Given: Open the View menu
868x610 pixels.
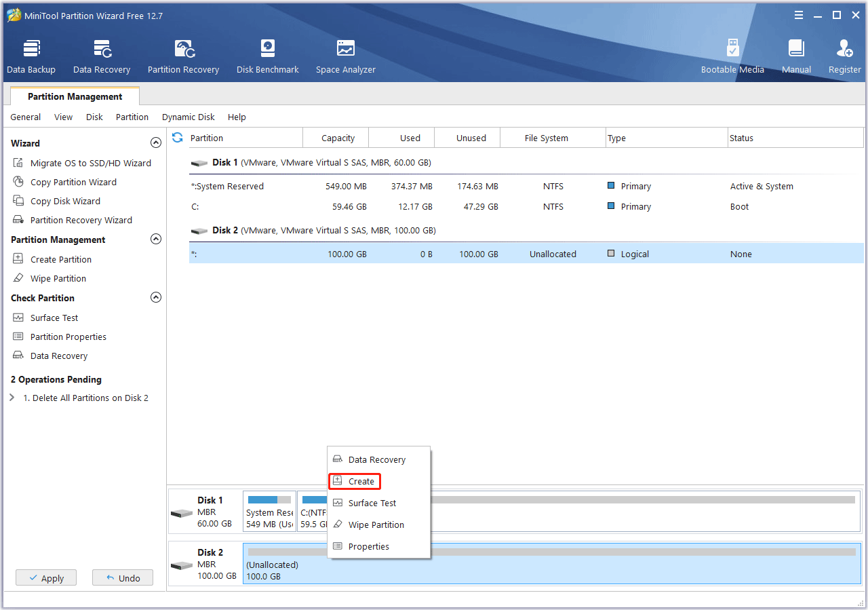Looking at the screenshot, I should tap(63, 117).
